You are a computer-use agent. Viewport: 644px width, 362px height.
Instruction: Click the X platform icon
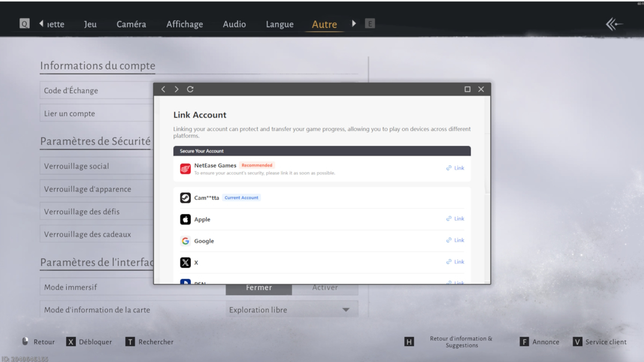pos(185,262)
